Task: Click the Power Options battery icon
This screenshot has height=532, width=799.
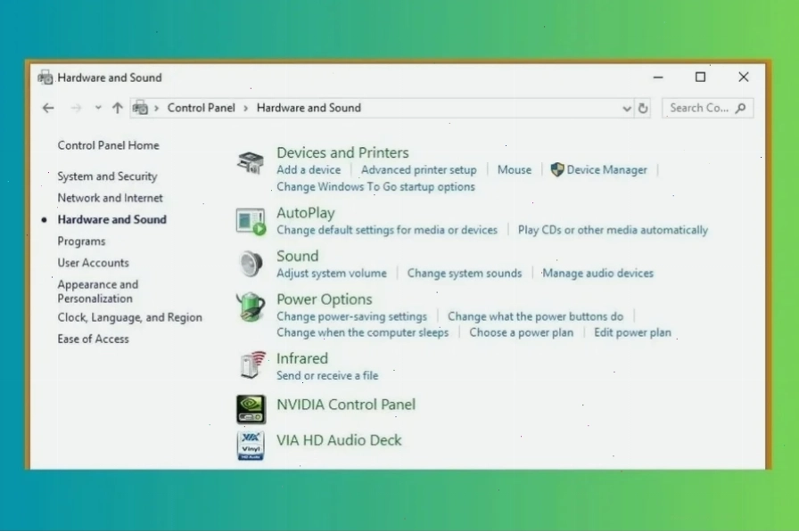Action: tap(251, 307)
